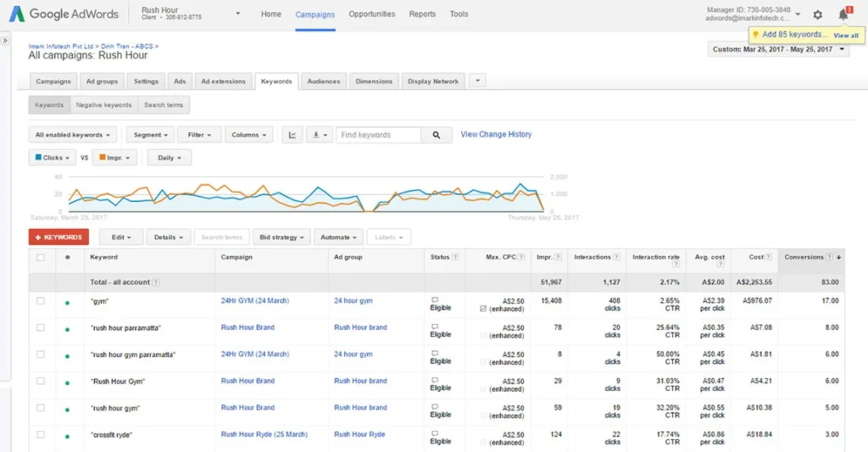Open the Daily interval dropdown
This screenshot has width=868, height=452.
click(x=170, y=158)
